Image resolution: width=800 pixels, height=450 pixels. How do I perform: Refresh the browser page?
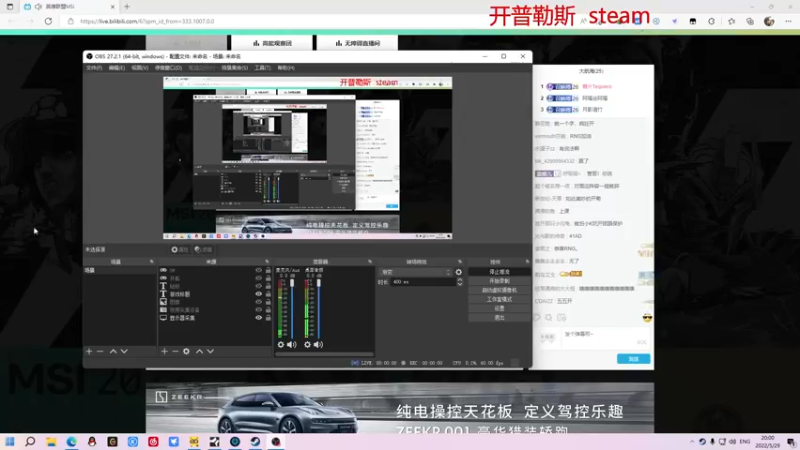[x=48, y=21]
